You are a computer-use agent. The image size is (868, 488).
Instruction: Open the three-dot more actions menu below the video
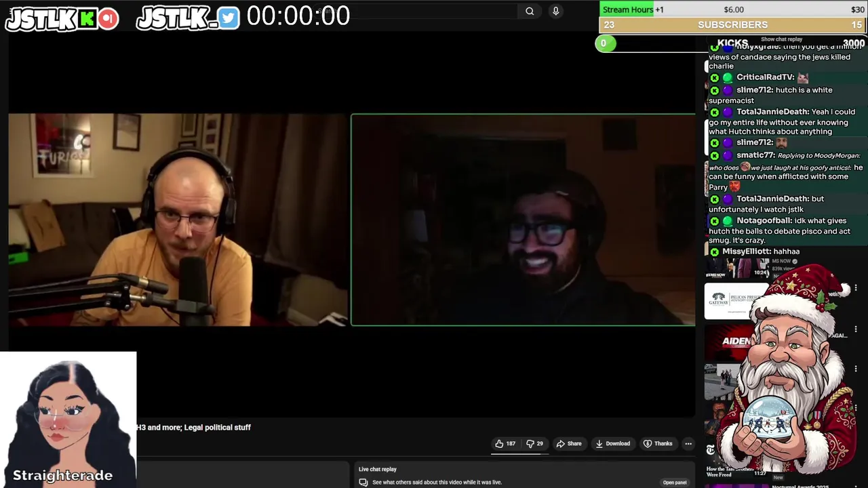(688, 444)
